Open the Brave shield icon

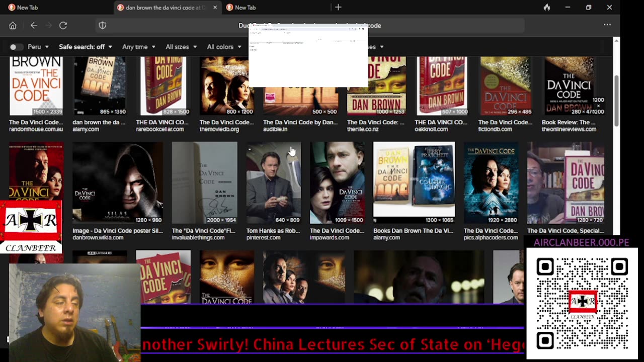[103, 25]
